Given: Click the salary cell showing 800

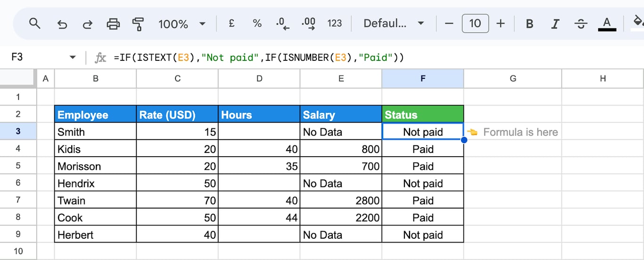Looking at the screenshot, I should click(341, 149).
